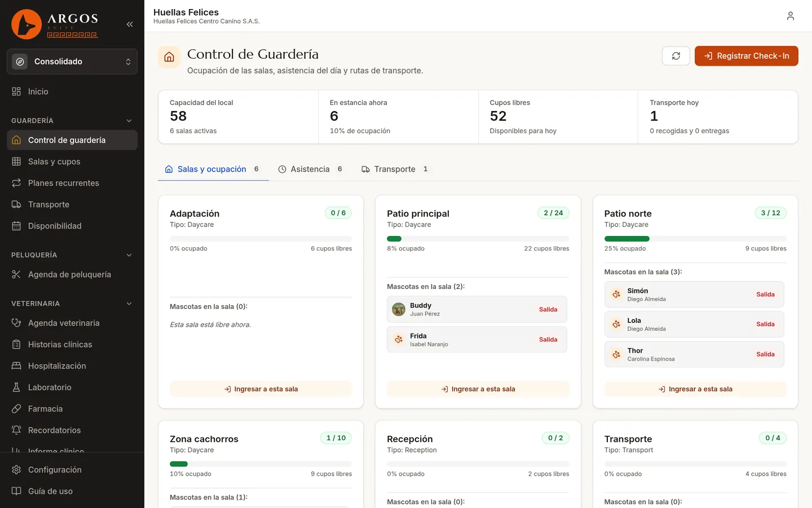Open Configuración settings

[x=72, y=470]
